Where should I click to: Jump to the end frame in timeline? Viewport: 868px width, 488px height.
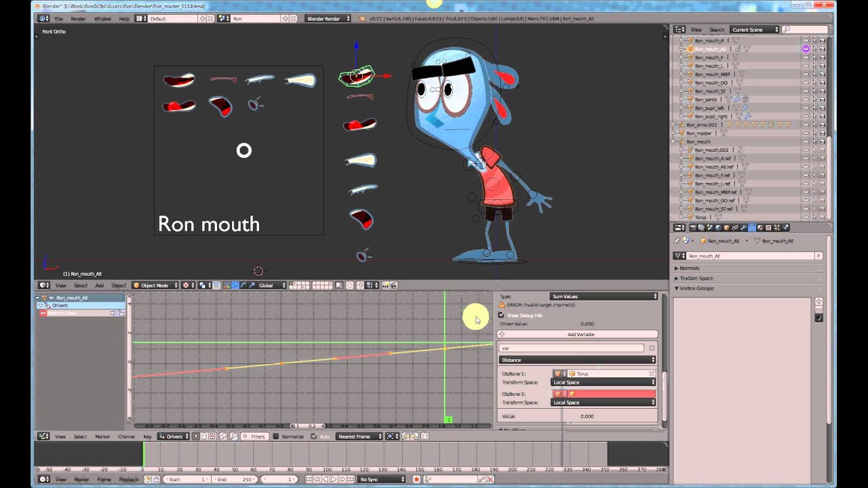click(x=351, y=479)
